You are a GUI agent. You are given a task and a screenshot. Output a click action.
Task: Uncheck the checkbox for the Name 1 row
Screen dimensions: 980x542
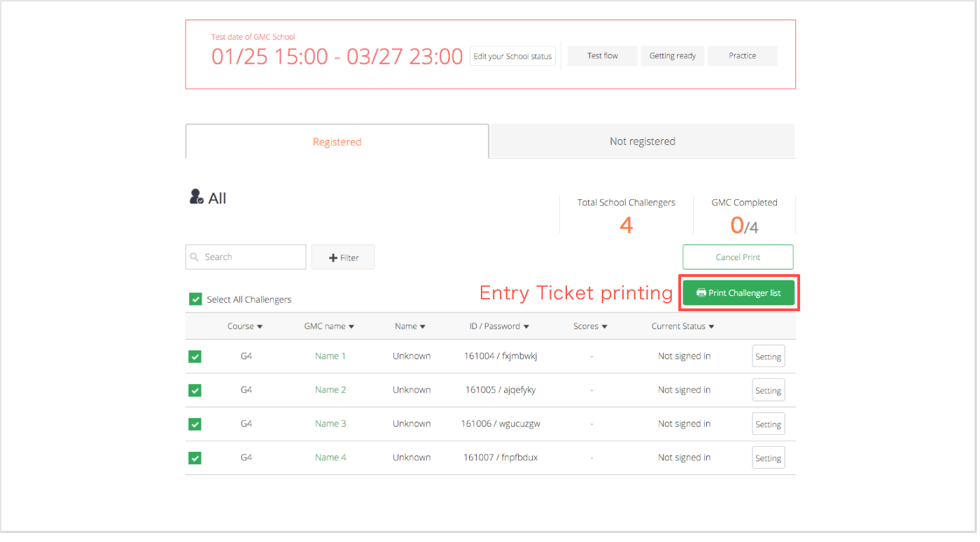[195, 357]
